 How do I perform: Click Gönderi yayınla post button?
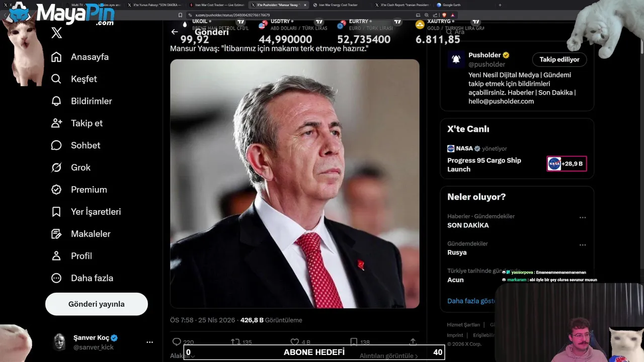click(97, 304)
